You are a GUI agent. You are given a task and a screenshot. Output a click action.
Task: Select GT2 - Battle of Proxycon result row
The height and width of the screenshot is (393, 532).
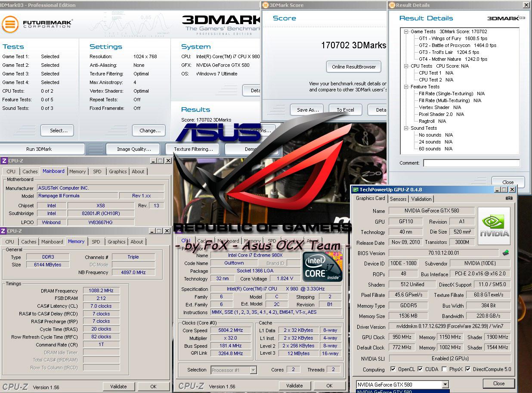click(x=458, y=45)
